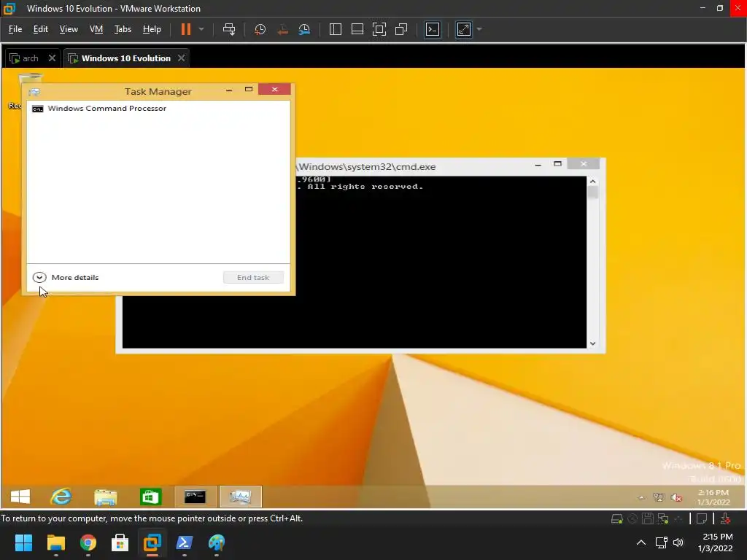Click the cmd.exe scrollbar thumb
747x560 pixels.
click(x=592, y=192)
